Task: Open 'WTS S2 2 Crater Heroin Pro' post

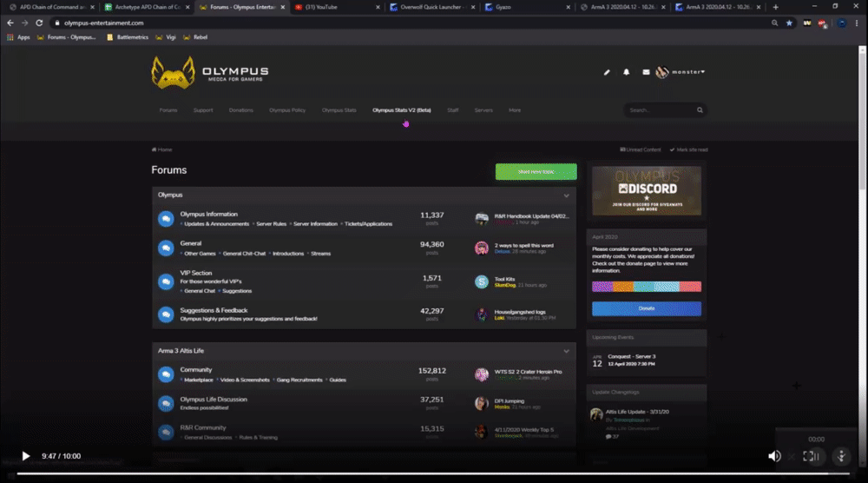Action: coord(528,372)
